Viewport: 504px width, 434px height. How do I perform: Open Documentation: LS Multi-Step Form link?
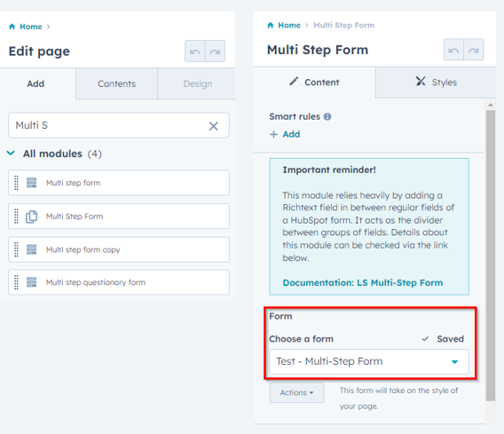pos(363,282)
